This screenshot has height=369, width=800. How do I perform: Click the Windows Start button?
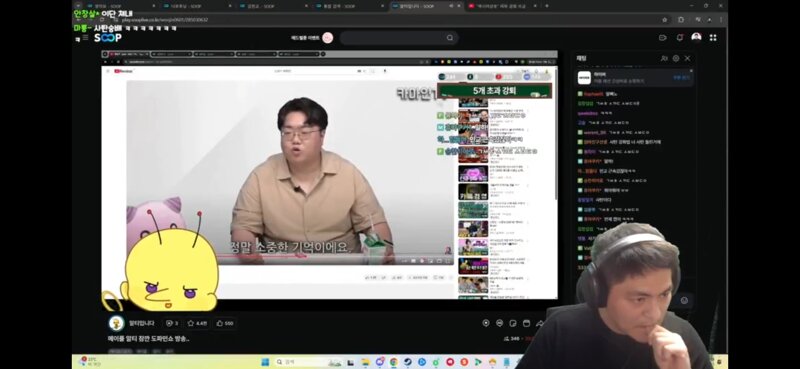coord(265,362)
